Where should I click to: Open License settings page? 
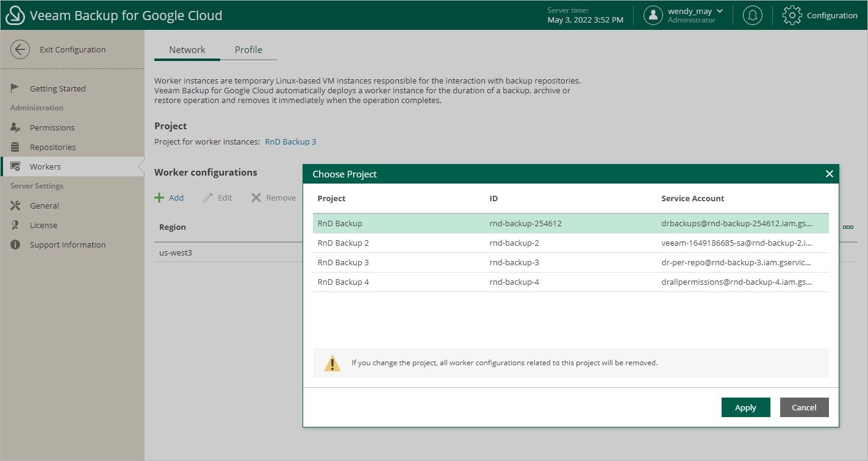pyautogui.click(x=43, y=225)
